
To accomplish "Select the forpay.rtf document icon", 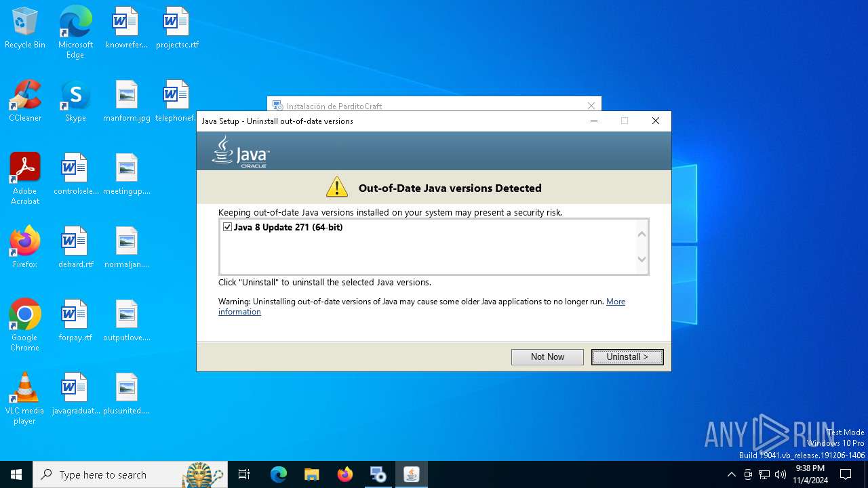I will pos(75,321).
